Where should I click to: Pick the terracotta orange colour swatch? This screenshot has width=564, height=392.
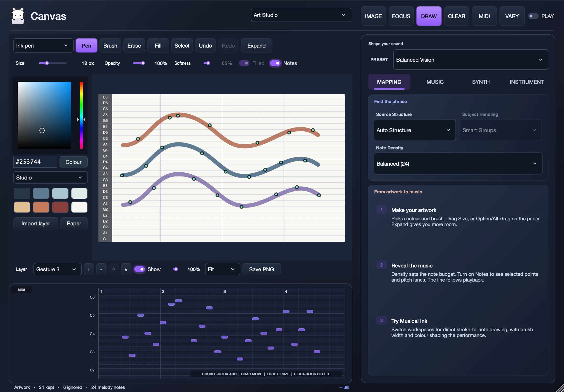[41, 207]
